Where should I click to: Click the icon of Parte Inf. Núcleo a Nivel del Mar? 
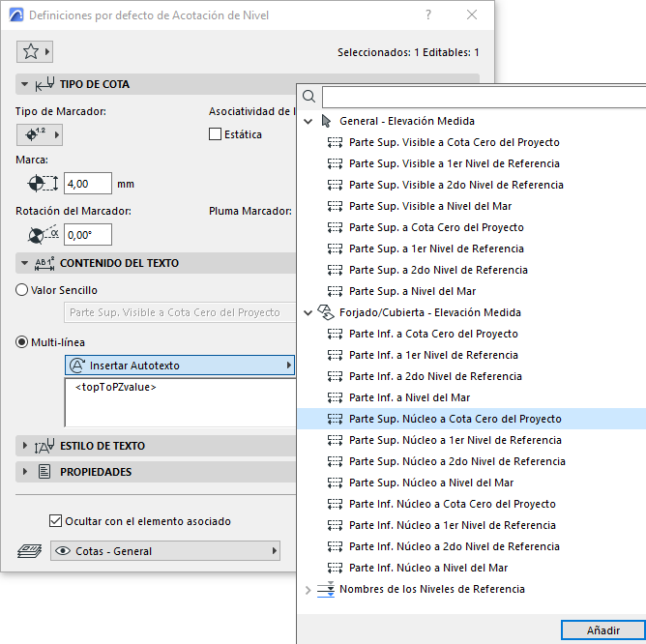[x=335, y=568]
